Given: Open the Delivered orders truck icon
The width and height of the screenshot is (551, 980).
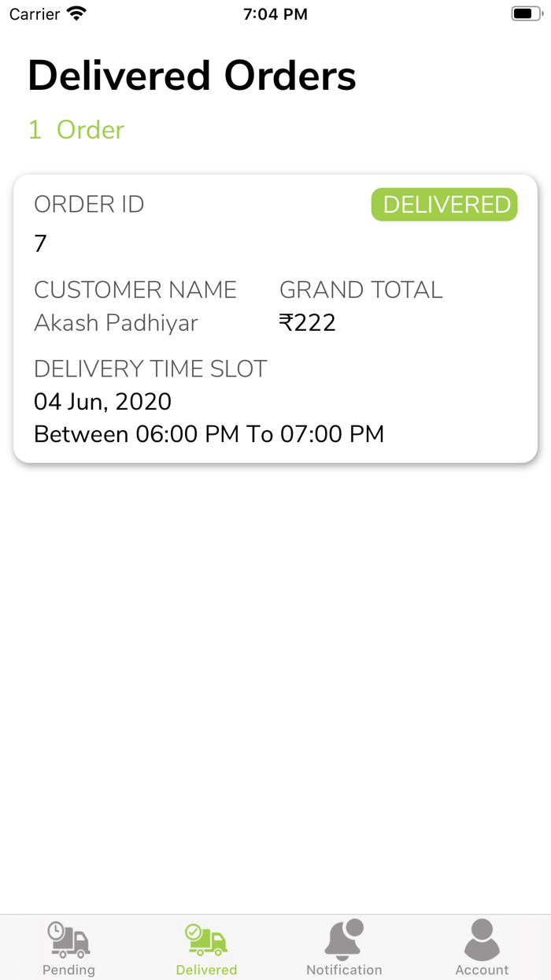Looking at the screenshot, I should 206,937.
